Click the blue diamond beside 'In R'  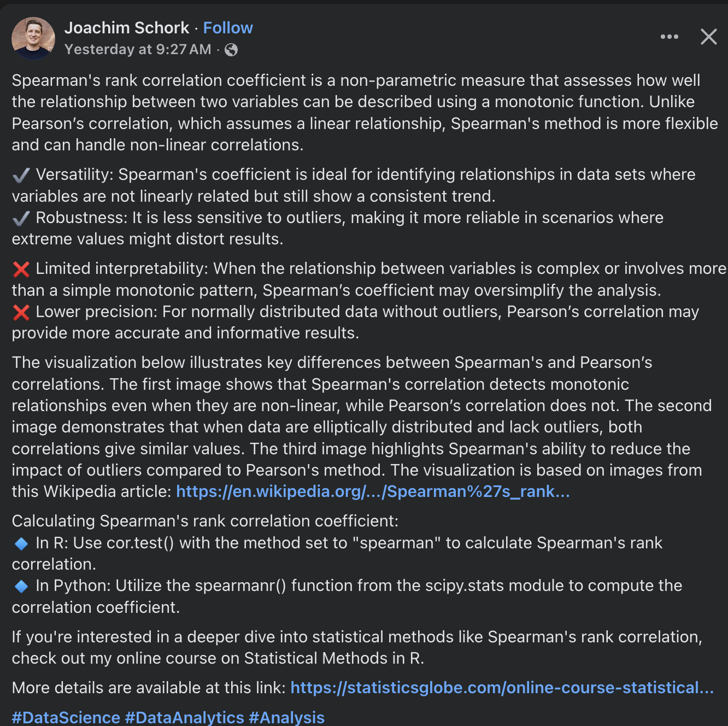point(21,543)
